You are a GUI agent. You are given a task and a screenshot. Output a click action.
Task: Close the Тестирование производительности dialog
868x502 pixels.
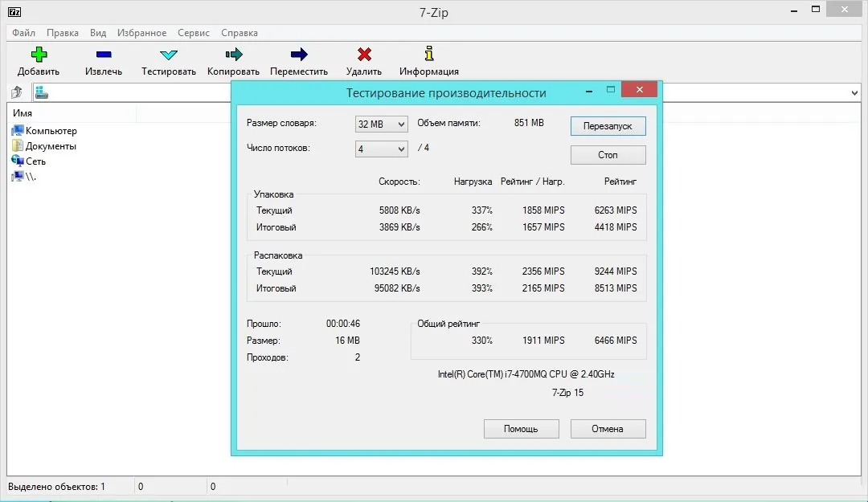click(640, 89)
